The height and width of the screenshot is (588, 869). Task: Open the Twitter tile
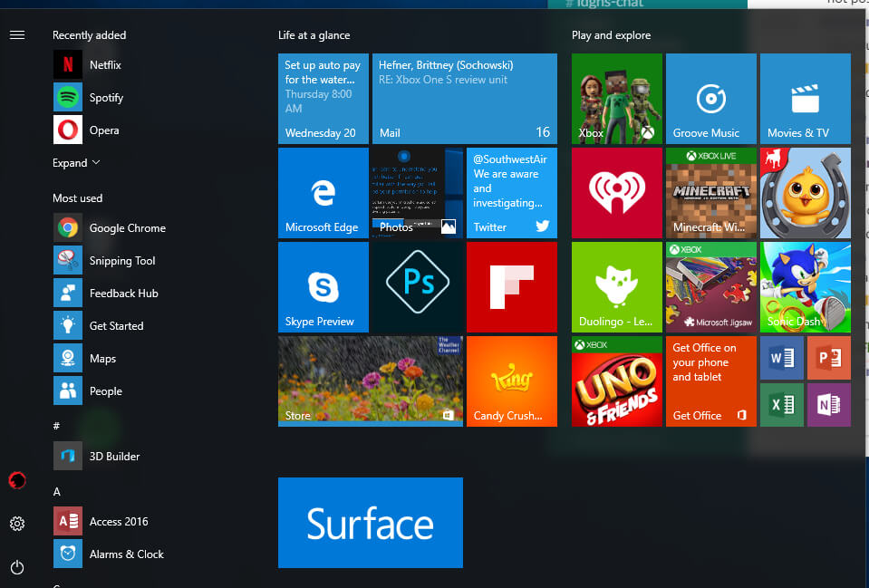pos(512,193)
